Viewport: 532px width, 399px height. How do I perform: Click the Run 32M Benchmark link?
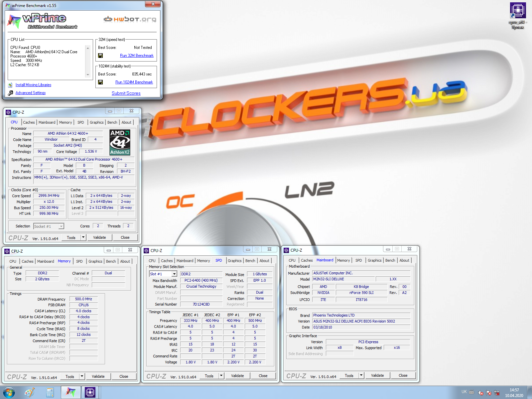tap(137, 56)
